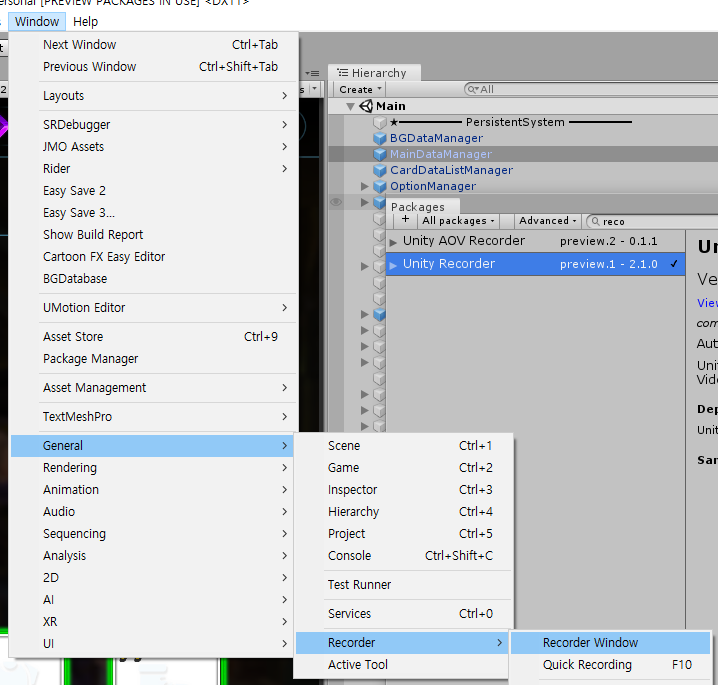Expand SRDebugger submenu
This screenshot has height=685, width=718.
[153, 125]
